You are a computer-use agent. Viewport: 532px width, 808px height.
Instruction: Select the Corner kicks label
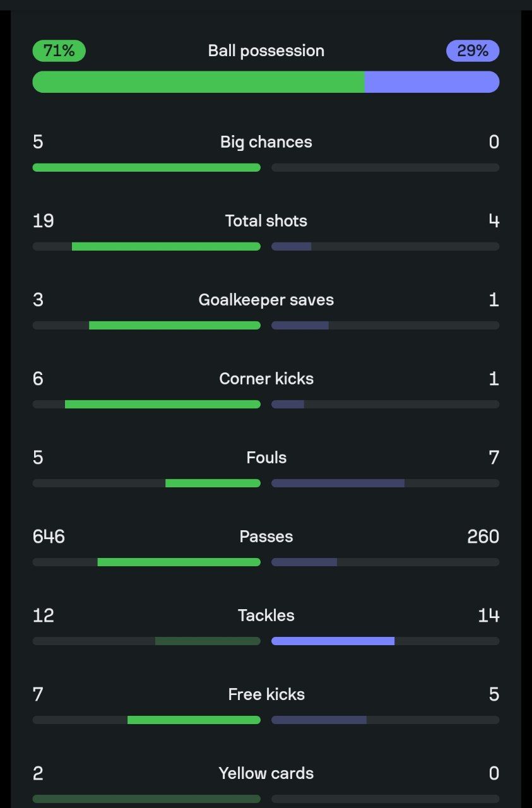266,379
